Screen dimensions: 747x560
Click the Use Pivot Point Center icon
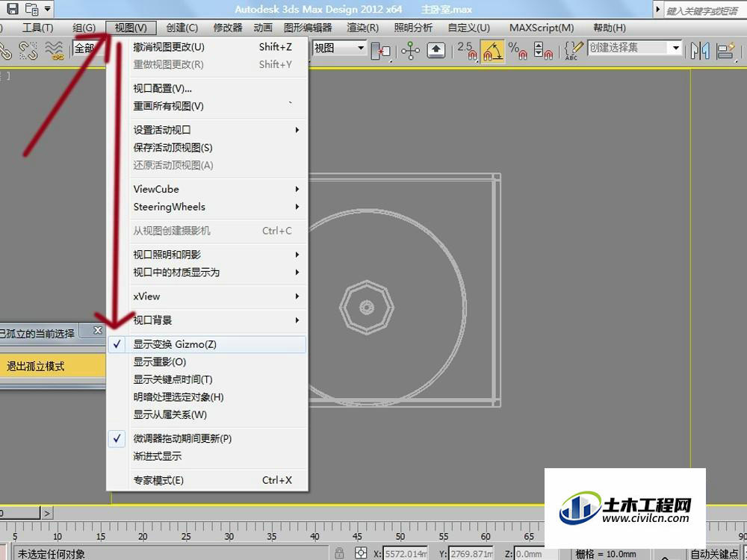pos(381,51)
